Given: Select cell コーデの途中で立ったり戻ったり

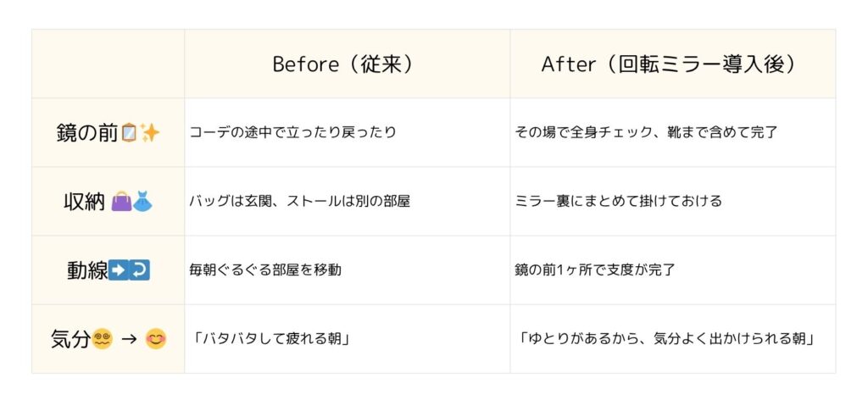Looking at the screenshot, I should (x=347, y=133).
